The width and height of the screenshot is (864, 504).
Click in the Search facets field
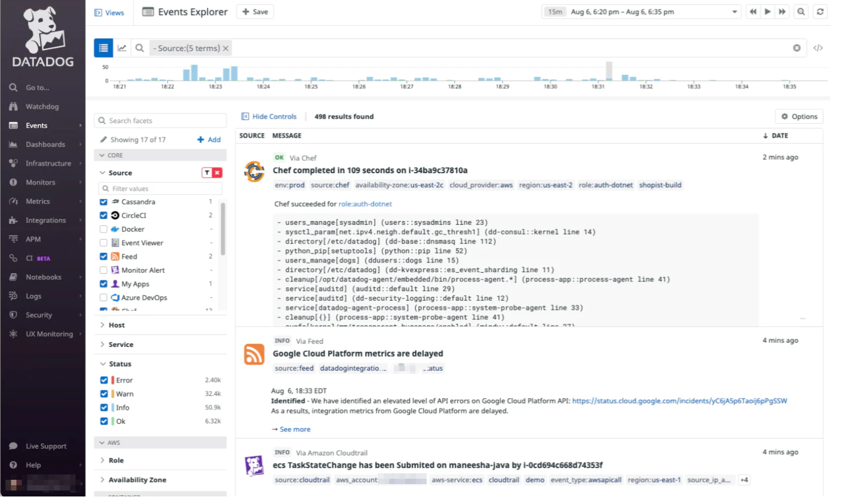click(x=160, y=120)
